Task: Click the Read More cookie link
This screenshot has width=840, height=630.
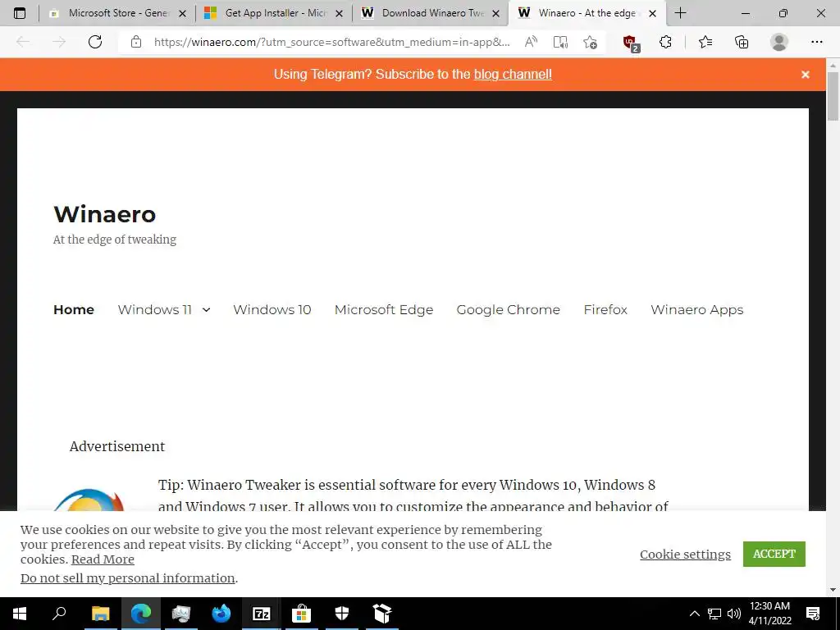Action: 103,559
